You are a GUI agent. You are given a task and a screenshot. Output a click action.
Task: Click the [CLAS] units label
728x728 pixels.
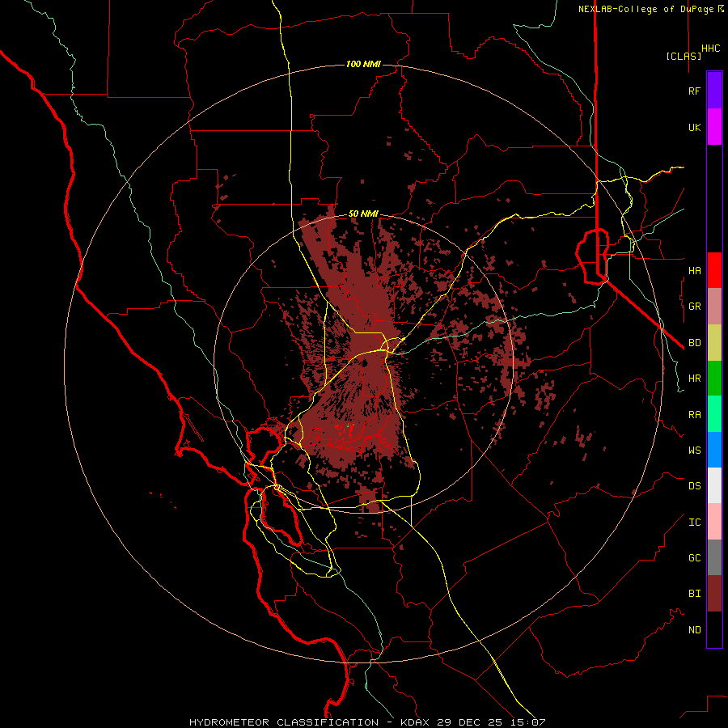pos(684,57)
